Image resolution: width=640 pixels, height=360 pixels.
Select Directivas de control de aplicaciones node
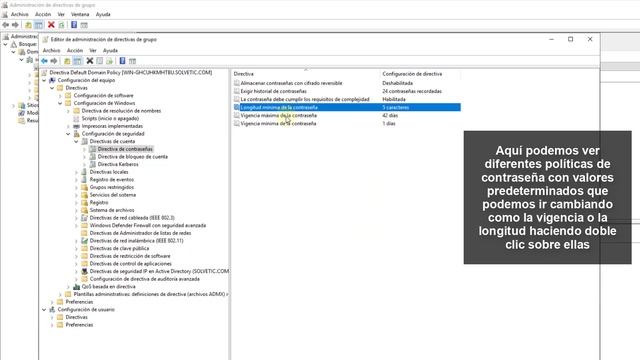pyautogui.click(x=131, y=264)
